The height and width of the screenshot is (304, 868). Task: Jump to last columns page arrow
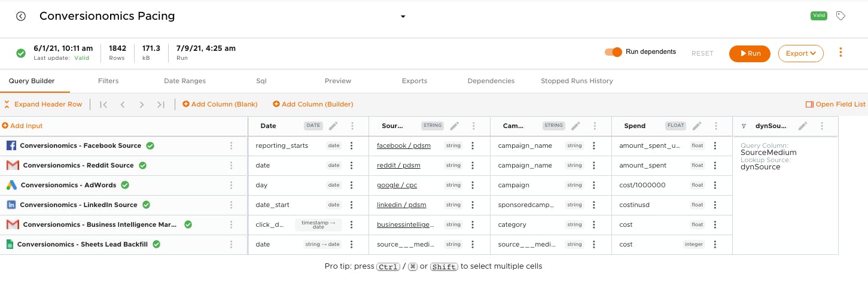[x=161, y=104]
